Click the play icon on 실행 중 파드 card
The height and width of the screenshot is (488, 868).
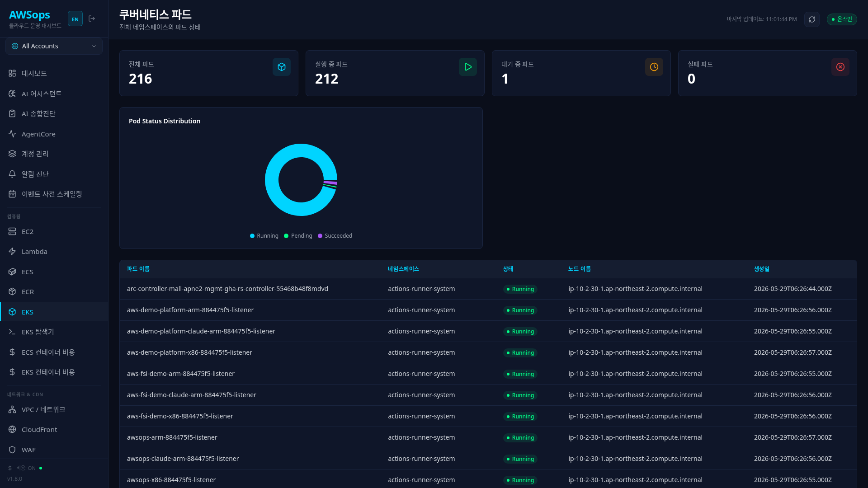click(468, 67)
